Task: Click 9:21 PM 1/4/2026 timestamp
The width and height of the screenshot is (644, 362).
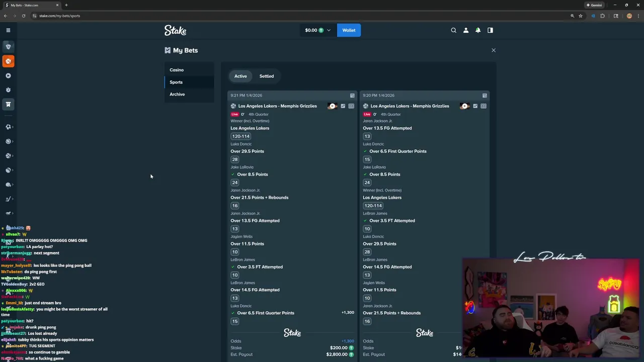Action: (x=247, y=96)
